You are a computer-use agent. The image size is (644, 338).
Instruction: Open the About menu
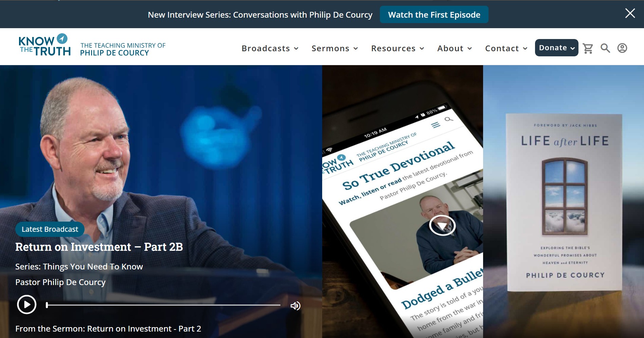click(x=455, y=49)
